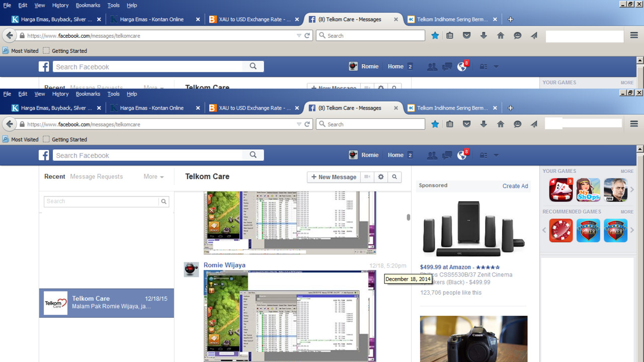
Task: Open Bookmarks menu in front window
Action: [x=88, y=94]
